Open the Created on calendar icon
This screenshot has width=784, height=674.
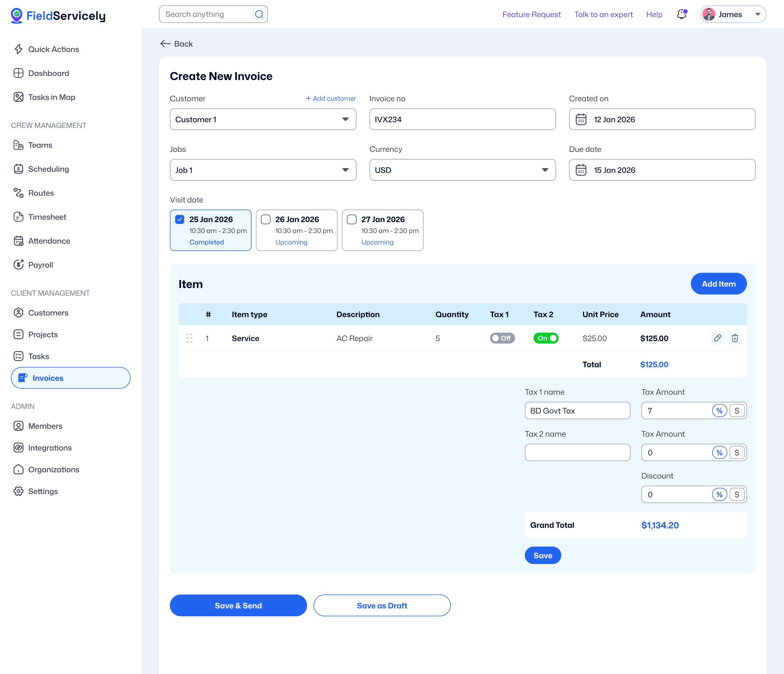(581, 120)
